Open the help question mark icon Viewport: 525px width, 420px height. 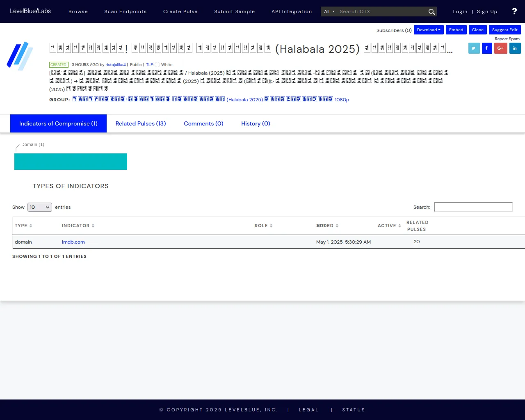[514, 11]
